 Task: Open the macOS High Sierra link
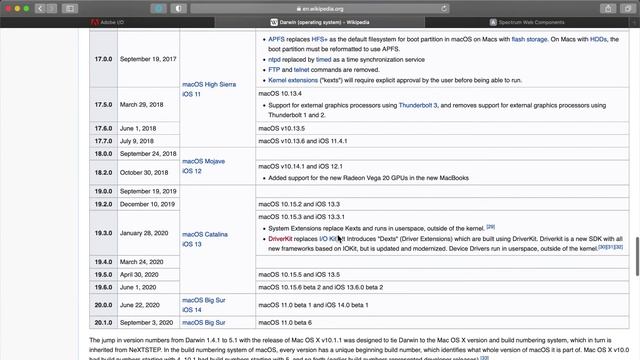pos(209,84)
